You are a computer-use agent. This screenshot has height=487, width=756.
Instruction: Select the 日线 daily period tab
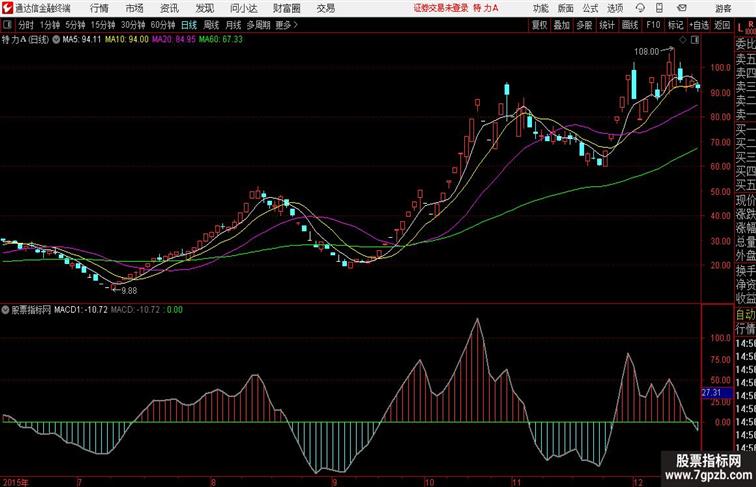point(189,25)
